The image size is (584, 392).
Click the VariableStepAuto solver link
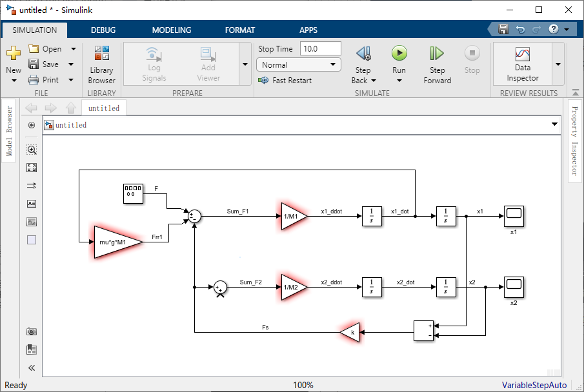(534, 385)
